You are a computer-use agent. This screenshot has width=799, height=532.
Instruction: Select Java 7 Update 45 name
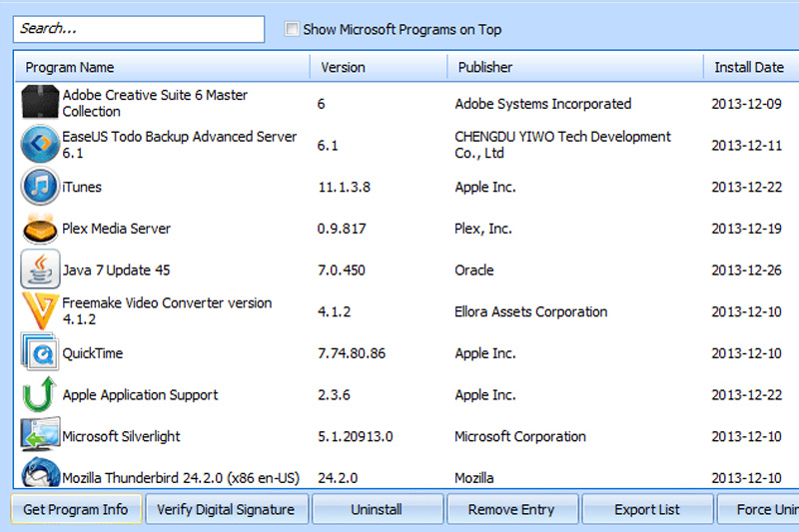(x=116, y=269)
